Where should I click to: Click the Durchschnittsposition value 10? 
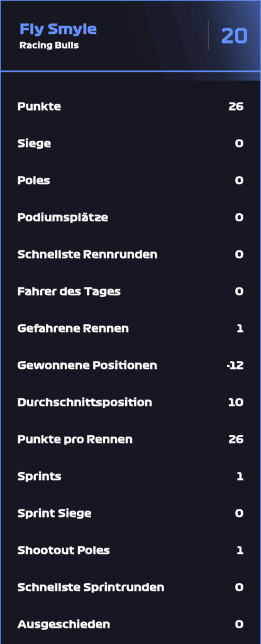tap(236, 402)
